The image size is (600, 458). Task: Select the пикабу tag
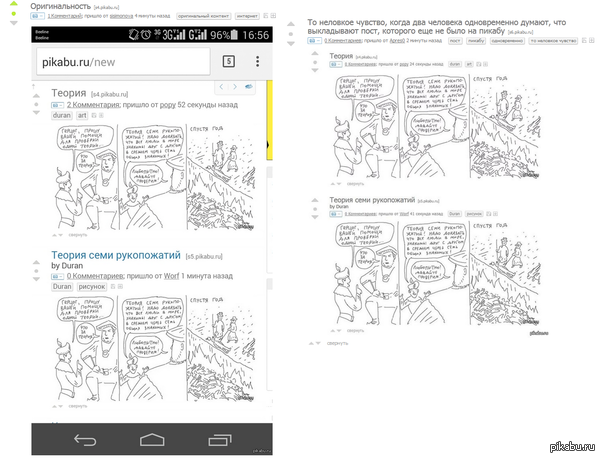476,41
